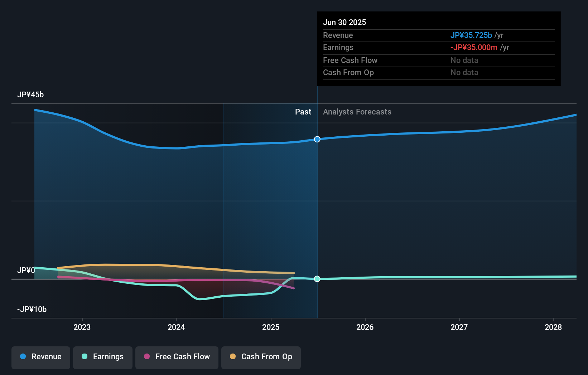
Task: Click the 2028 x-axis label
Action: 553,327
